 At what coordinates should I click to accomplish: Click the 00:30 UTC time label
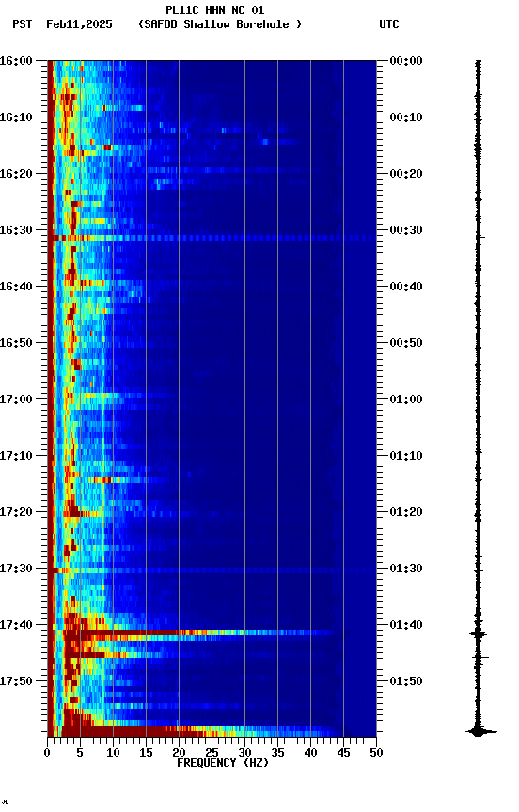(406, 230)
